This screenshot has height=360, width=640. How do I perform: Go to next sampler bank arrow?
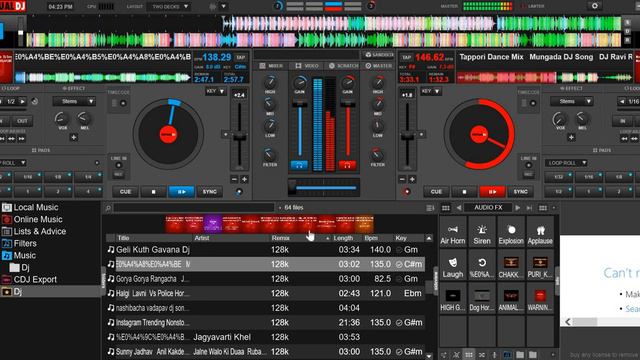(518, 208)
